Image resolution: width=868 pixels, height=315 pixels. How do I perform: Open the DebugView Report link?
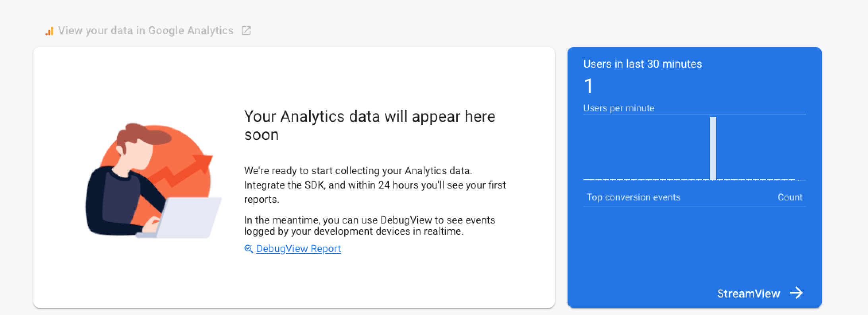coord(298,249)
